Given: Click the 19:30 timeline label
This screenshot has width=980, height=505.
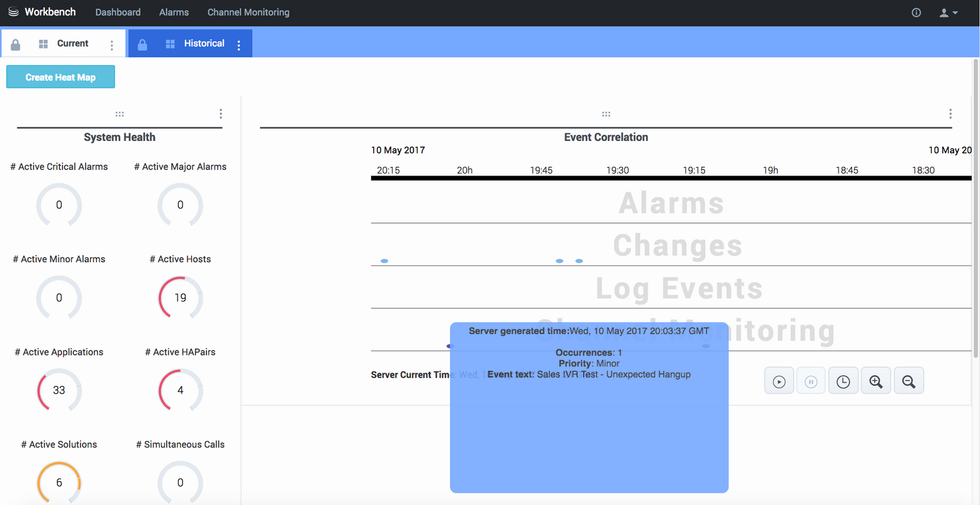Looking at the screenshot, I should pos(617,170).
